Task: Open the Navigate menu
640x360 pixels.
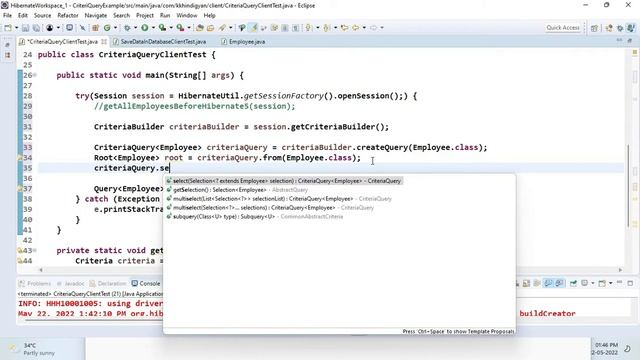Action: pyautogui.click(x=96, y=16)
